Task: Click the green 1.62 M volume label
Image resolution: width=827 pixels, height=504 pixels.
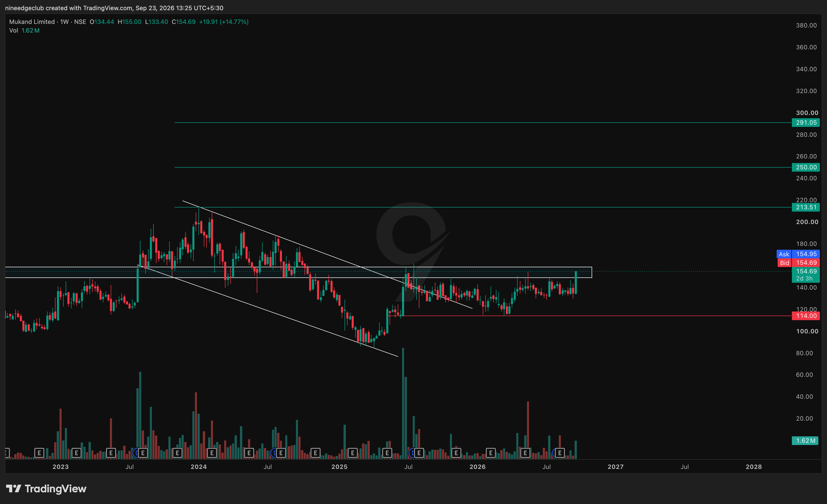Action: 805,441
